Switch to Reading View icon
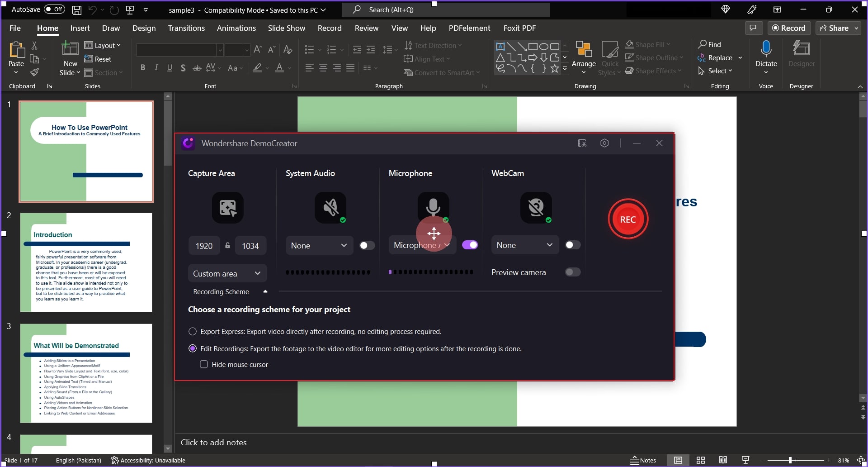Viewport: 868px width, 467px height. point(723,460)
